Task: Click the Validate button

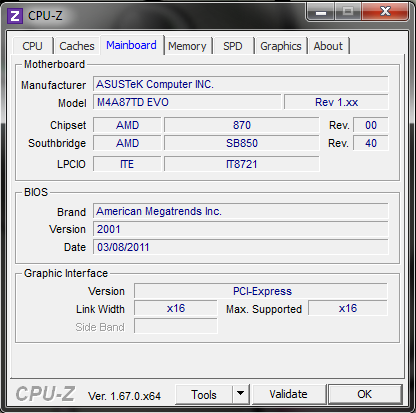Action: (289, 394)
